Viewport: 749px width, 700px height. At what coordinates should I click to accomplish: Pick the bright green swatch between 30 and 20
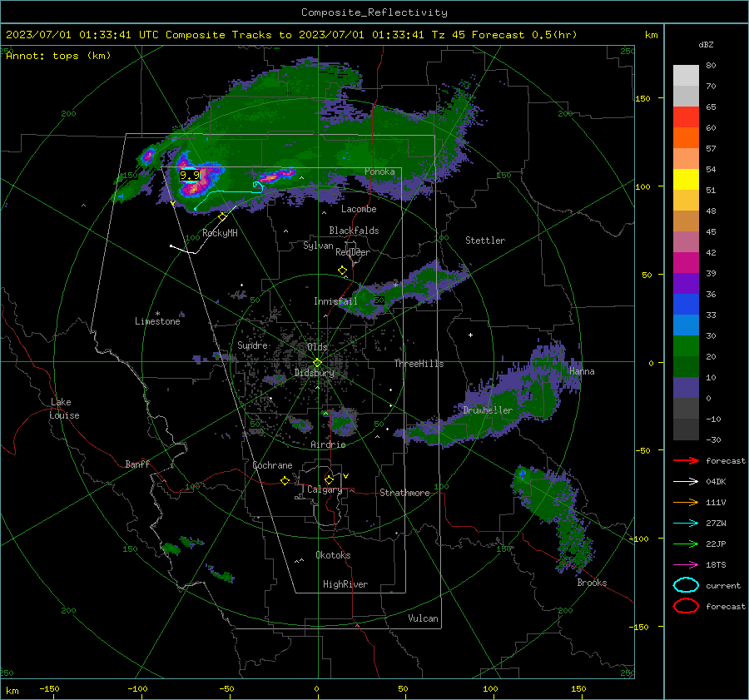click(686, 346)
